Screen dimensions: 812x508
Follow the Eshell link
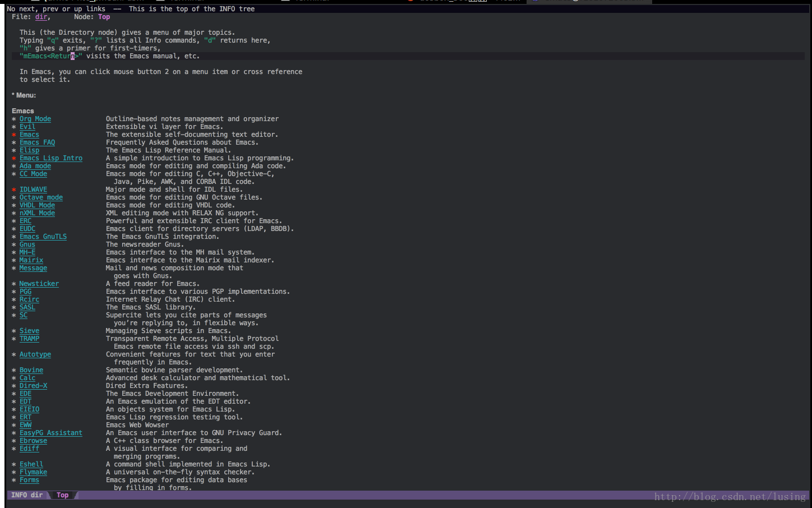(31, 464)
